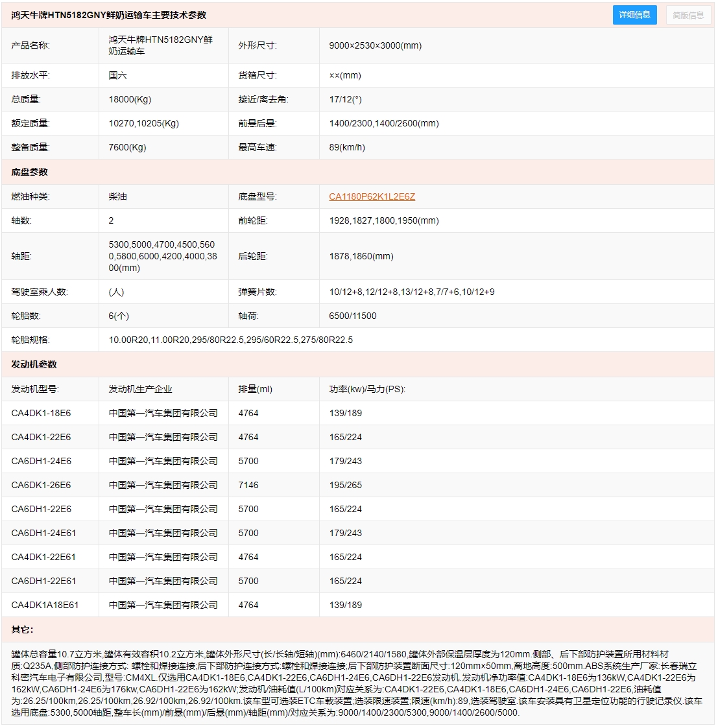Click engine model CA4DK1-22E61
Screen dimensions: 718x728
[x=43, y=557]
